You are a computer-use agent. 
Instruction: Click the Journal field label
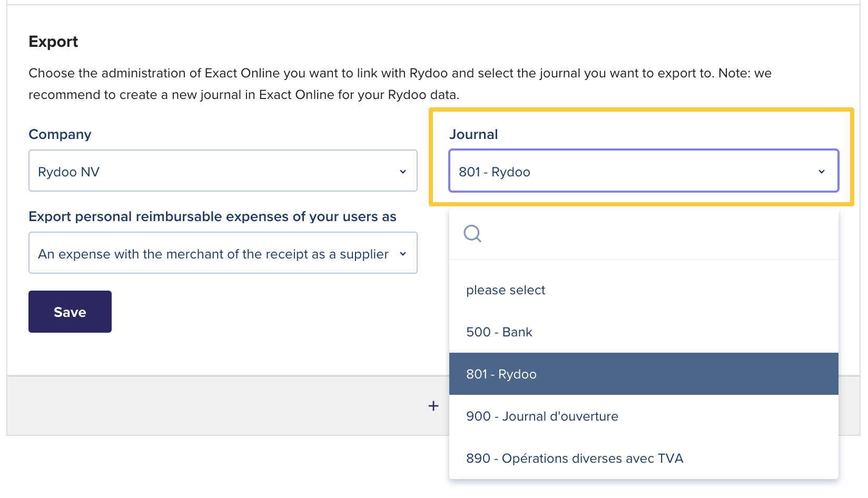(474, 134)
